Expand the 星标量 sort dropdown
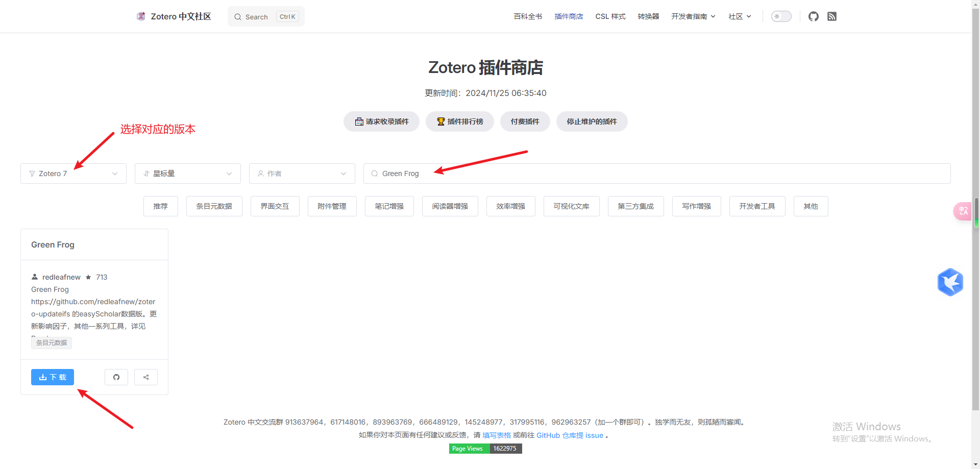980x469 pixels. 188,174
